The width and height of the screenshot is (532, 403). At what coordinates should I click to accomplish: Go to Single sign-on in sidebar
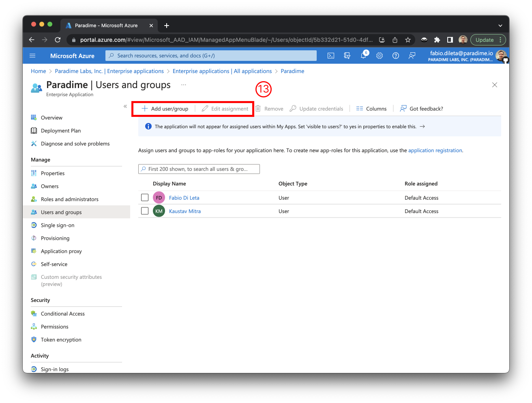[57, 225]
